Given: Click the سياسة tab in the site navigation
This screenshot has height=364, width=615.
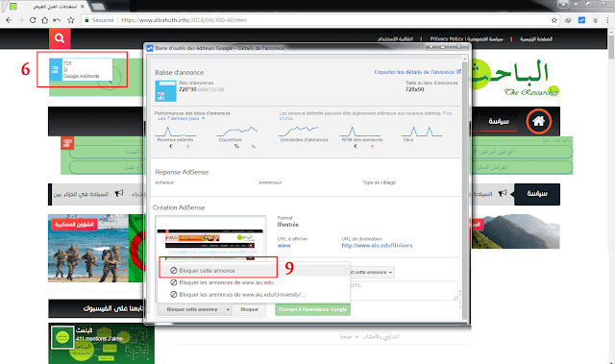Looking at the screenshot, I should point(499,121).
